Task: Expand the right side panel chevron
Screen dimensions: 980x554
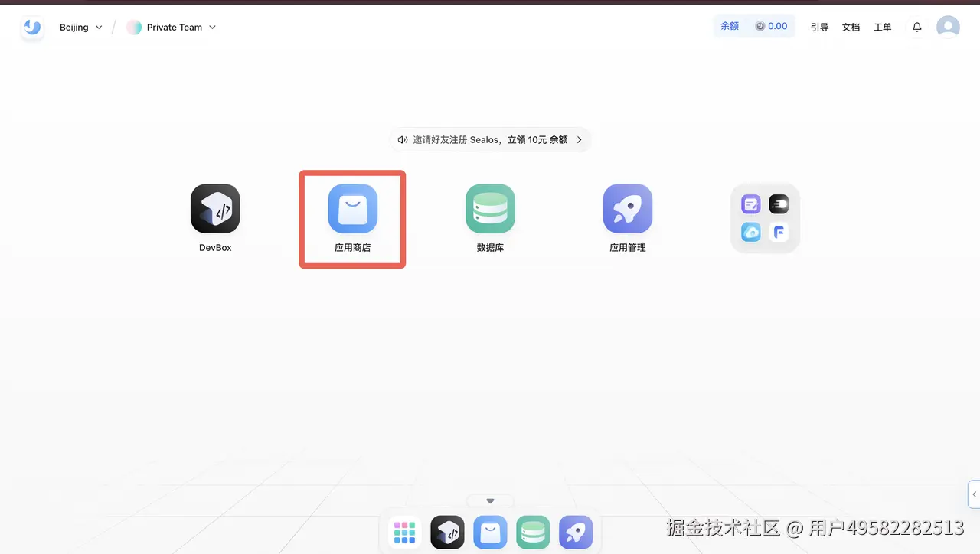Action: (974, 494)
